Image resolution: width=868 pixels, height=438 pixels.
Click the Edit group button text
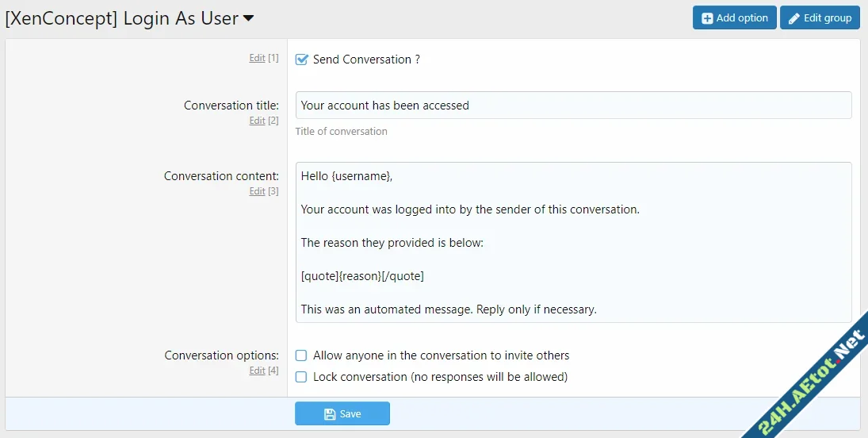pos(828,18)
